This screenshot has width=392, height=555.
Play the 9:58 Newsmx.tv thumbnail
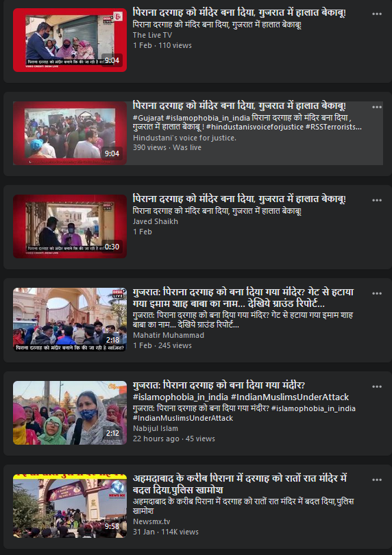[70, 506]
